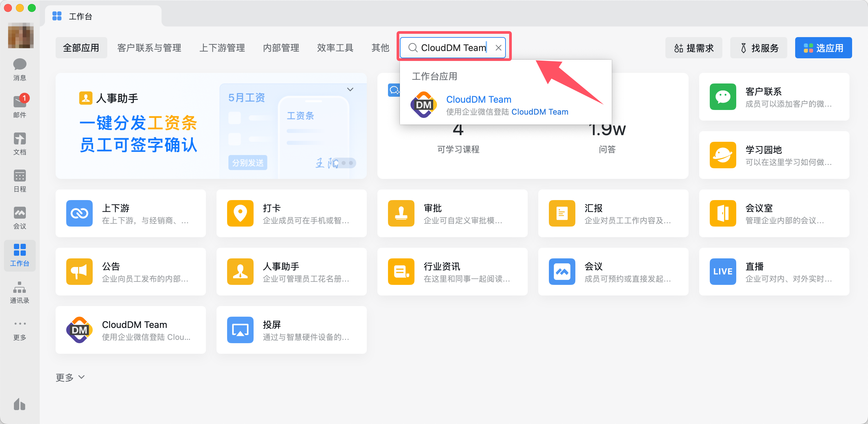This screenshot has height=424, width=868.
Task: Switch to the 客户联系与管理 tab
Action: tap(149, 48)
